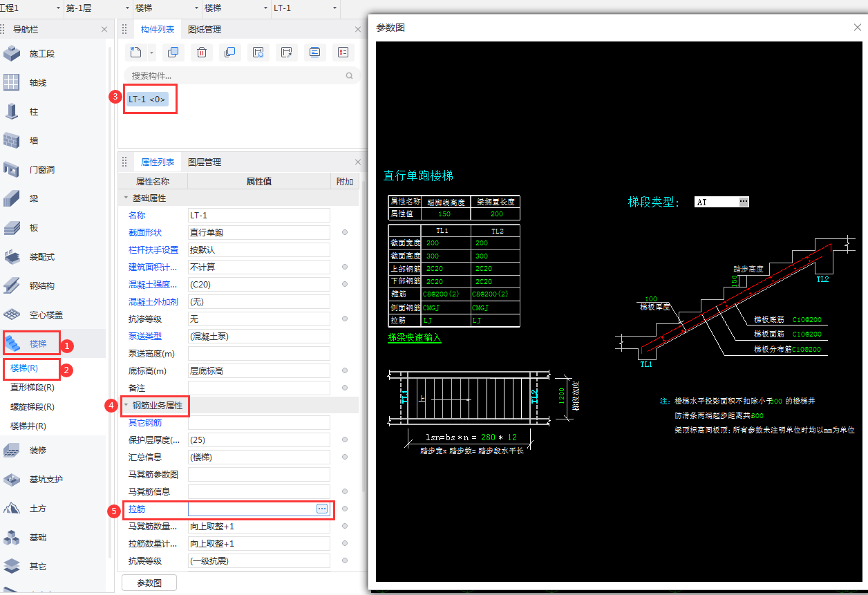This screenshot has height=595, width=868.
Task: Click the 参数图 button
Action: [149, 583]
